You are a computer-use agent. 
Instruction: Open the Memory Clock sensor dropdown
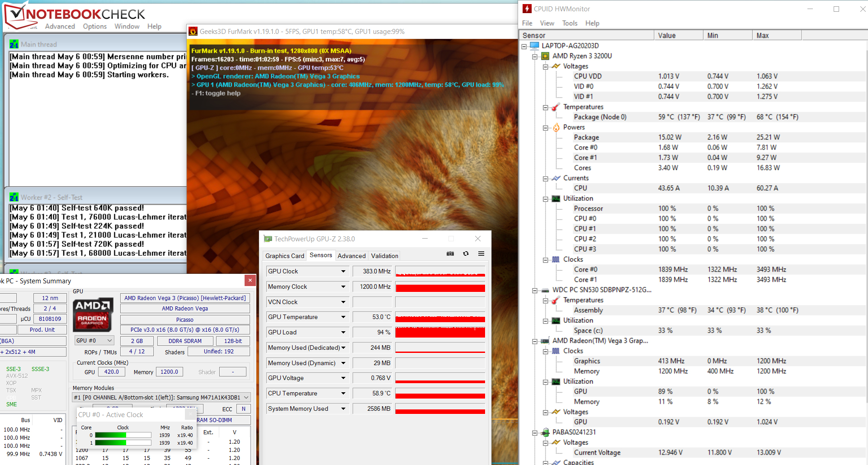[343, 287]
